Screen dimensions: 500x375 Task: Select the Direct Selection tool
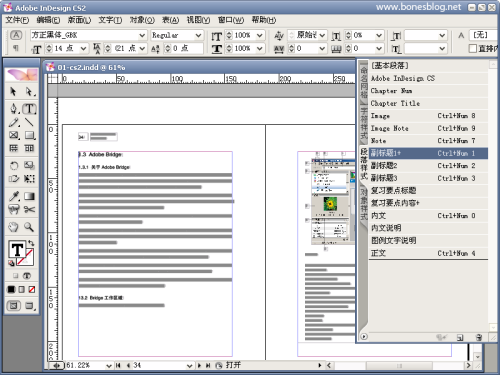point(29,91)
